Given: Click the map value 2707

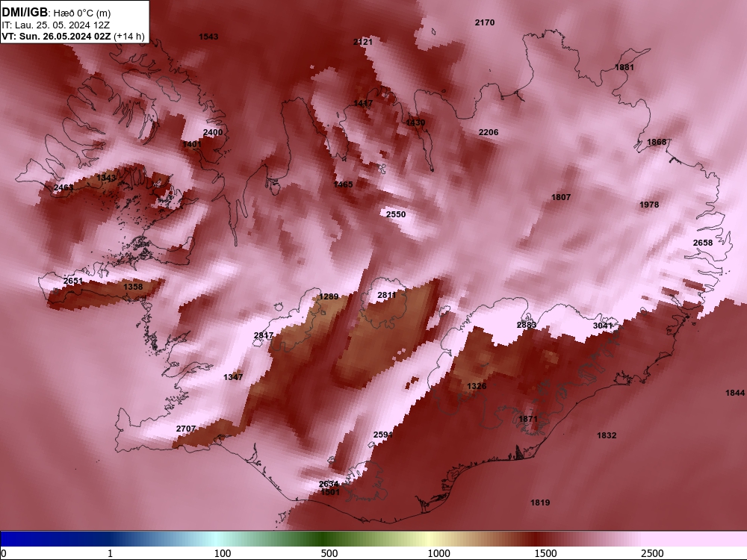Looking at the screenshot, I should pos(186,429).
